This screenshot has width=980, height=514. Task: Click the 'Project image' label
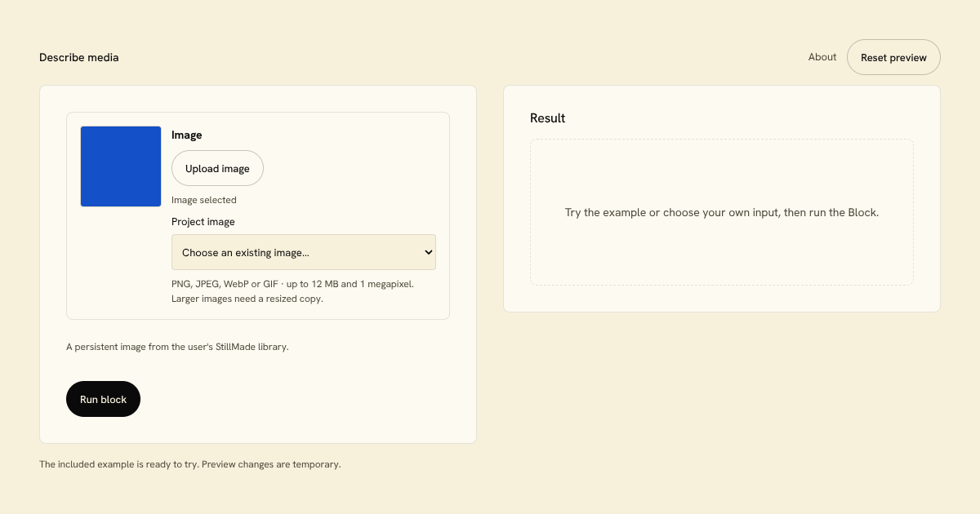[203, 222]
